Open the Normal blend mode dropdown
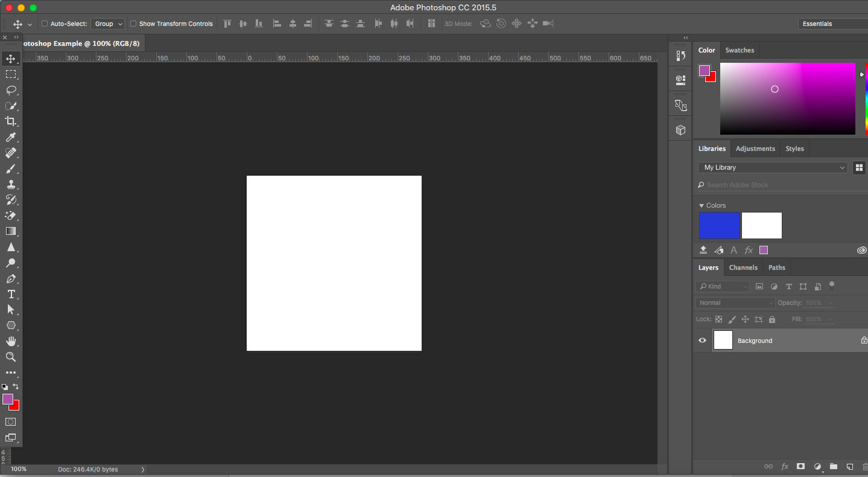 point(735,303)
